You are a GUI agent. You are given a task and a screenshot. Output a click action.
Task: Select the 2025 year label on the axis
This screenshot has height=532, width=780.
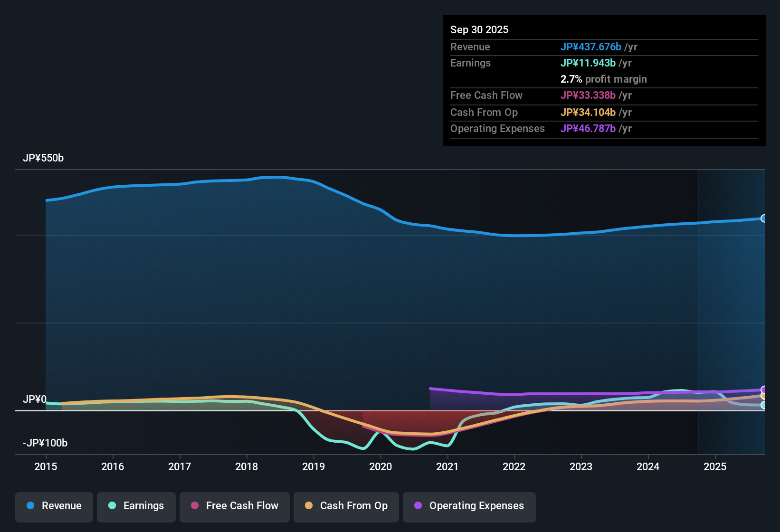(715, 467)
